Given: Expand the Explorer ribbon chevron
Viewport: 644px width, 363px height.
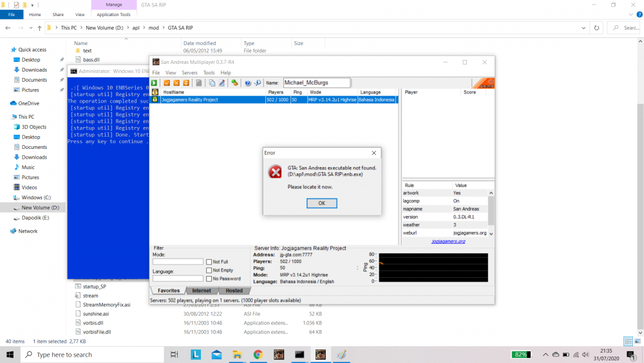Looking at the screenshot, I should pos(630,14).
